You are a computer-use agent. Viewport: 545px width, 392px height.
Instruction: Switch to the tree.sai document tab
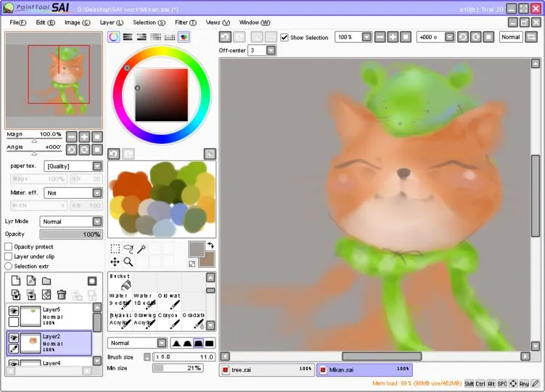coord(266,369)
